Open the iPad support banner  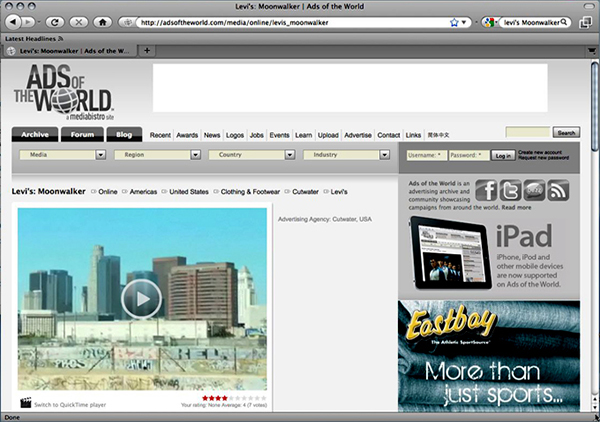(x=489, y=254)
